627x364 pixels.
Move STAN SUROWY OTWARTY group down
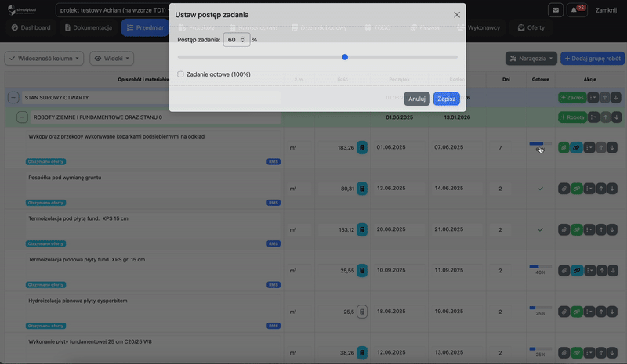616,98
